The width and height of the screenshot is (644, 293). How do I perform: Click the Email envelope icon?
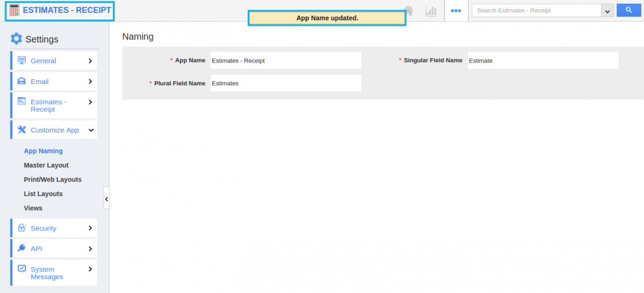[22, 81]
